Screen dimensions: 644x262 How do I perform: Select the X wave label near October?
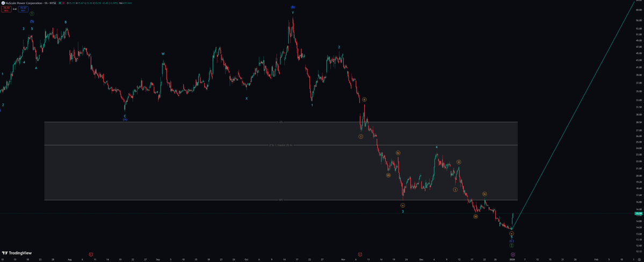(x=247, y=98)
